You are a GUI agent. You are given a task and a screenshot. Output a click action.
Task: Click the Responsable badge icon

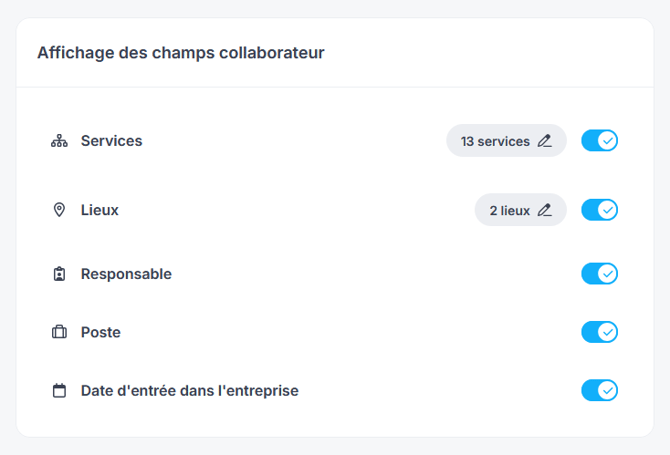59,274
